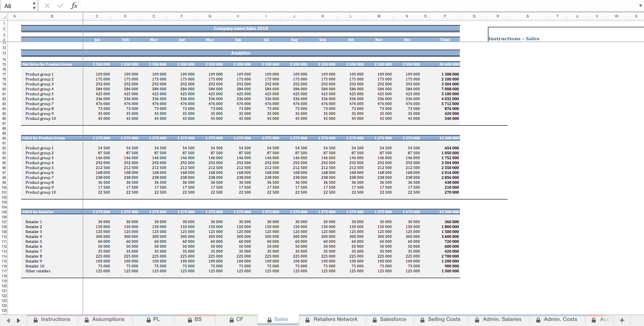The height and width of the screenshot is (326, 644).
Task: Click Product group 1 under Net Sales
Action: (39, 74)
